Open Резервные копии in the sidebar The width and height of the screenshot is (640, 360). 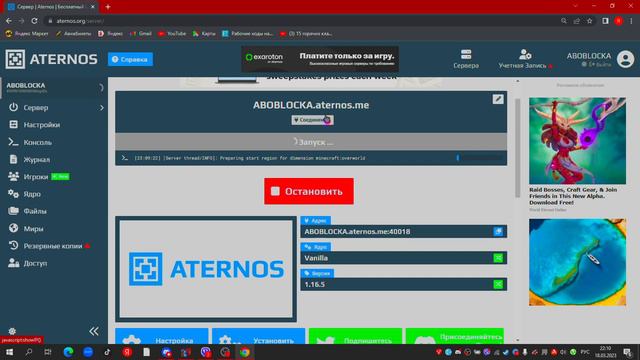click(53, 246)
